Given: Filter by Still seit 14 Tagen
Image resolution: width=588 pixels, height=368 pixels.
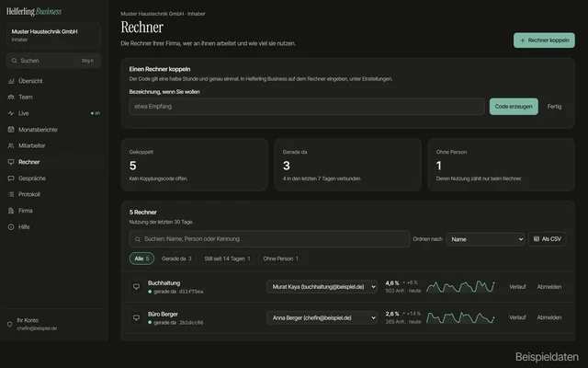Looking at the screenshot, I should (x=227, y=259).
